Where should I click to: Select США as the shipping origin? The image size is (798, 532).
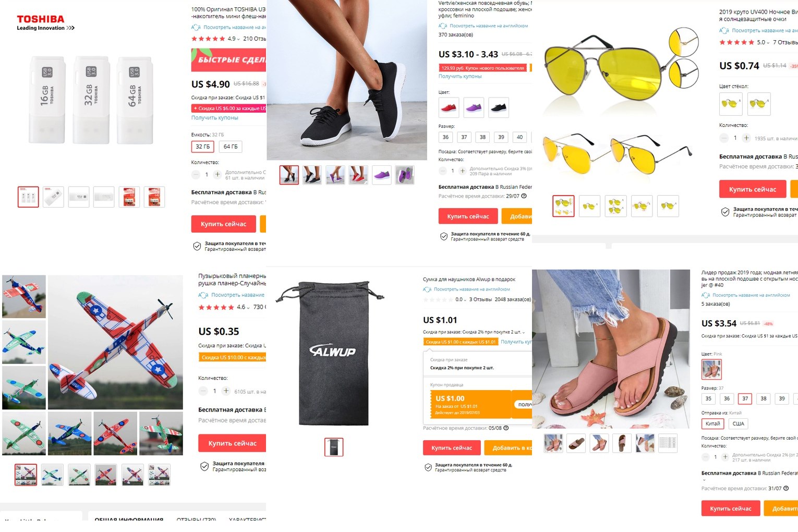pyautogui.click(x=739, y=424)
